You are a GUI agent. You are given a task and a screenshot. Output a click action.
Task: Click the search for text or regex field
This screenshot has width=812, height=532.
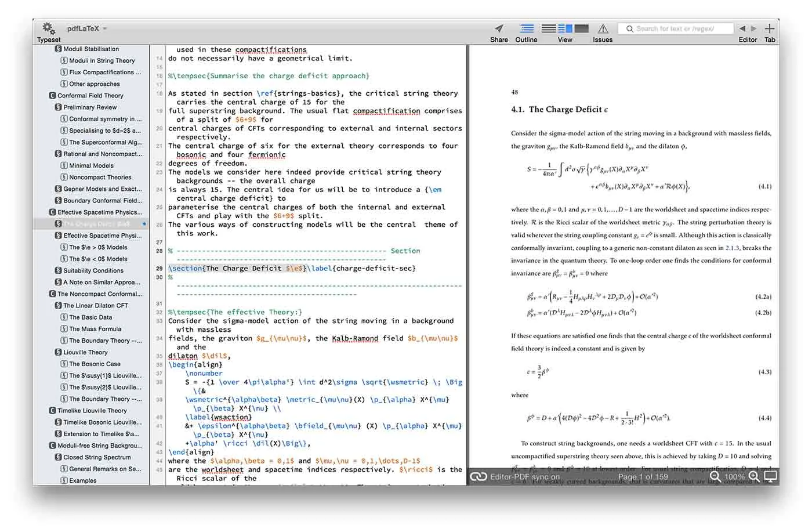[x=675, y=28]
